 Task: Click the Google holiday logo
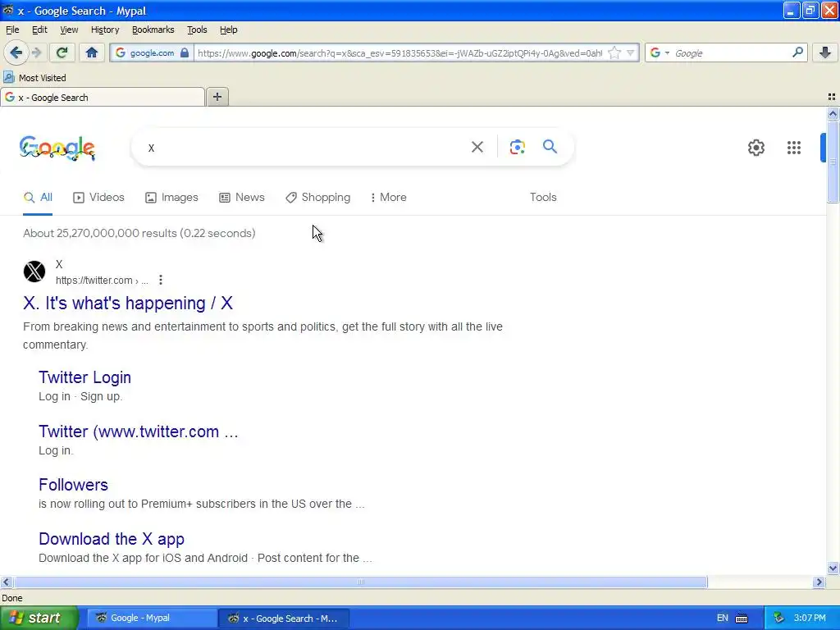[x=57, y=148]
